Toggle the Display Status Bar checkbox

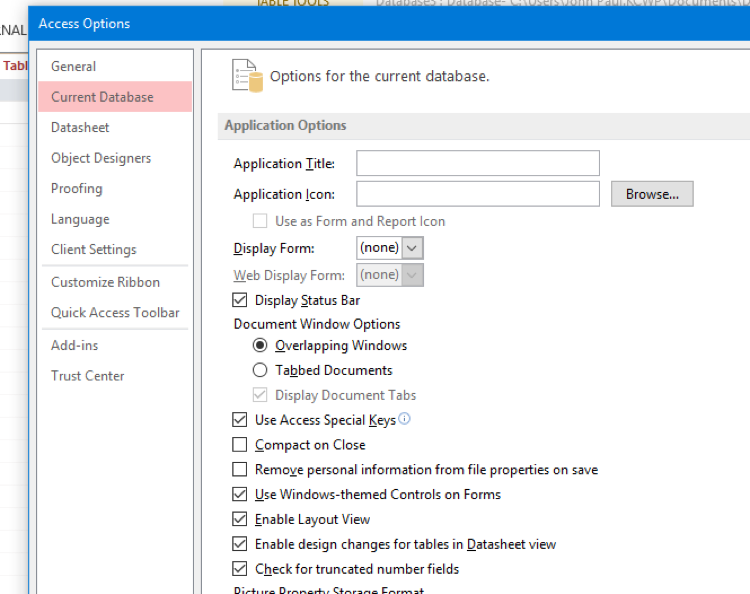point(240,300)
